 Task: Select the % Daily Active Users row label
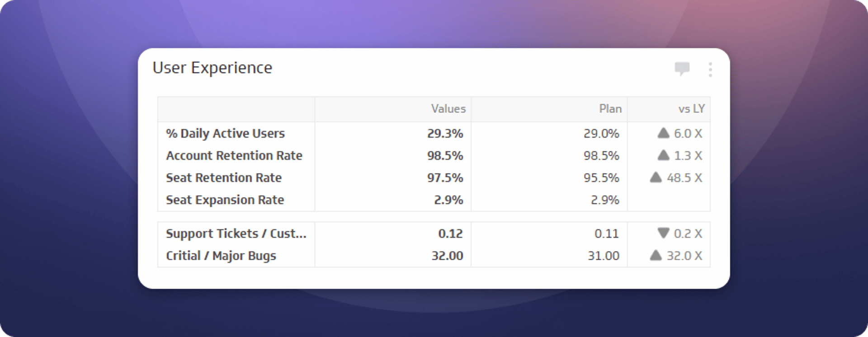pos(225,133)
